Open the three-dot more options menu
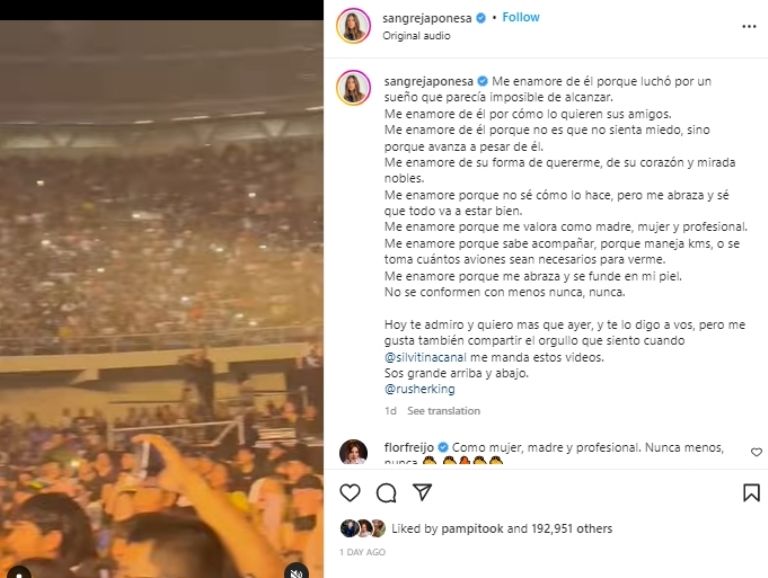The width and height of the screenshot is (768, 578). click(x=749, y=26)
